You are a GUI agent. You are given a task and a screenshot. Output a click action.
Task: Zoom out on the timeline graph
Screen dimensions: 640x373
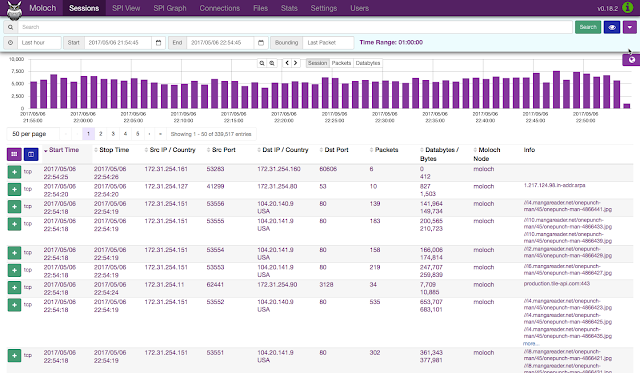tap(262, 63)
